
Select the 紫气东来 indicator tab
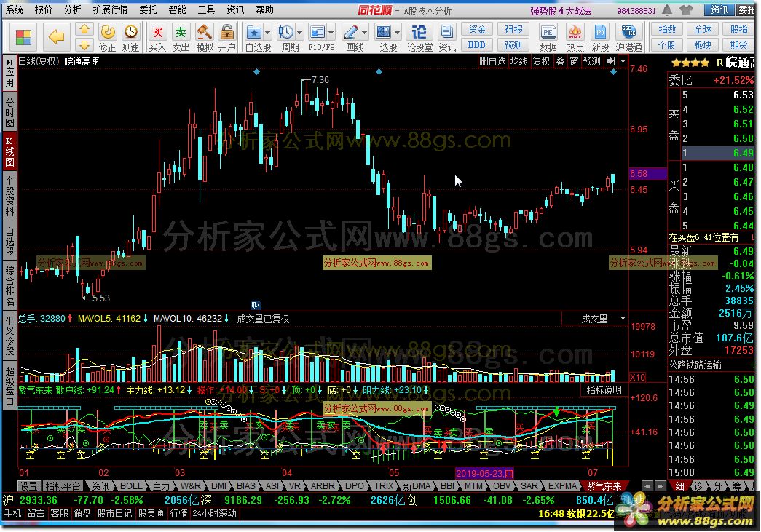[604, 486]
